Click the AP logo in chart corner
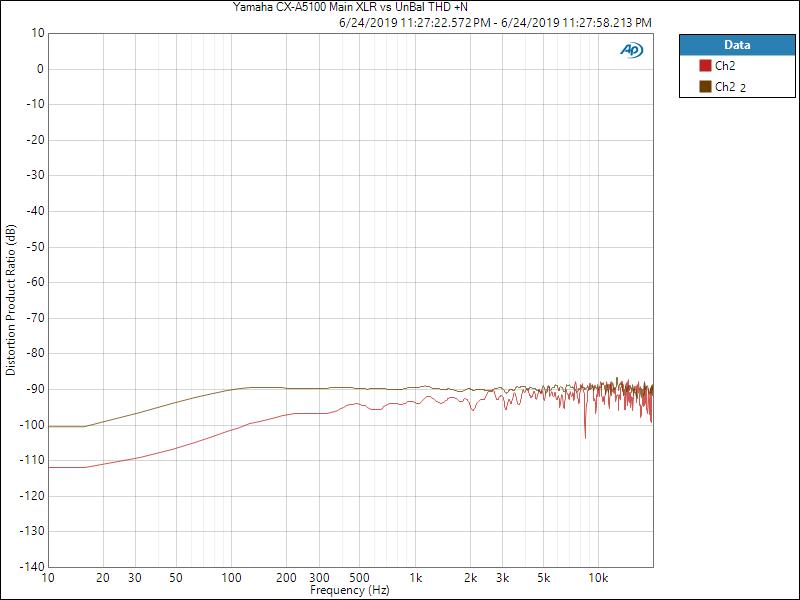The height and width of the screenshot is (600, 800). pyautogui.click(x=631, y=49)
